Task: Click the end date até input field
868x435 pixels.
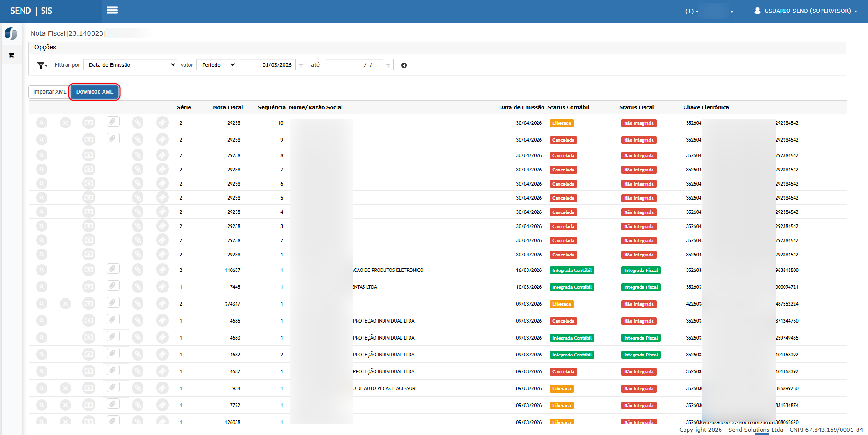Action: click(354, 65)
